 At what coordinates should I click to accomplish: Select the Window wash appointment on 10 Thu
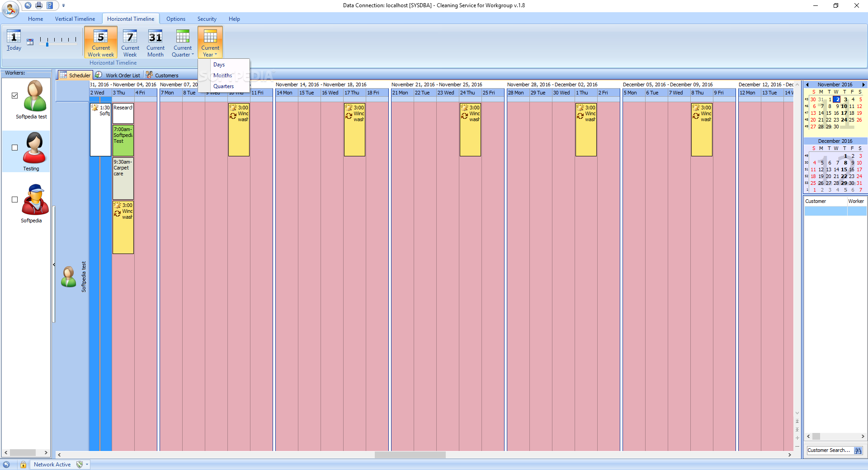pos(239,130)
